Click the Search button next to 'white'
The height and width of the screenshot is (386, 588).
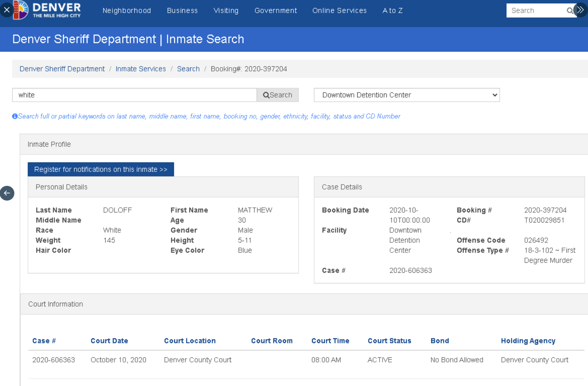(278, 95)
